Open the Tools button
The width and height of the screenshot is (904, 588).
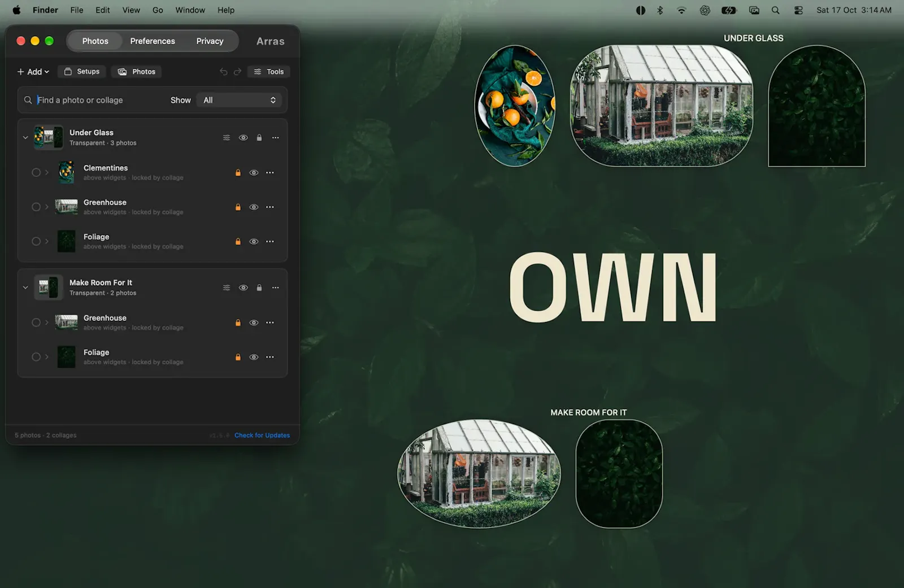pos(269,72)
